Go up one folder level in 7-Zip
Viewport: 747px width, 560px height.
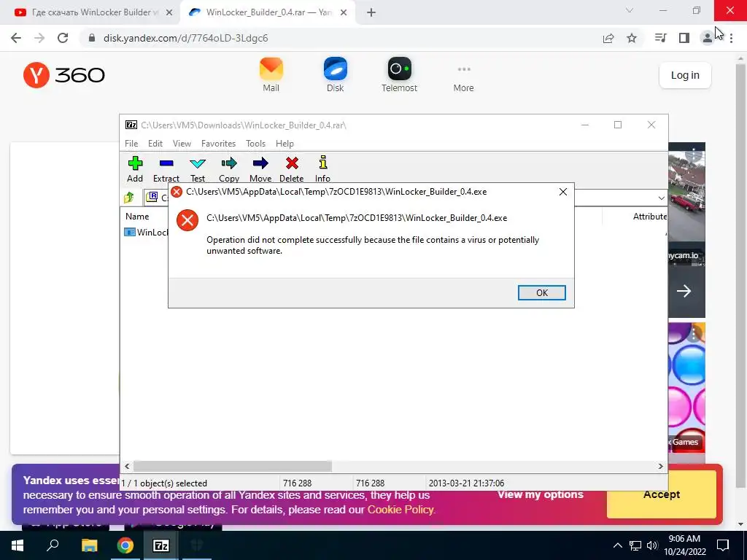point(128,197)
